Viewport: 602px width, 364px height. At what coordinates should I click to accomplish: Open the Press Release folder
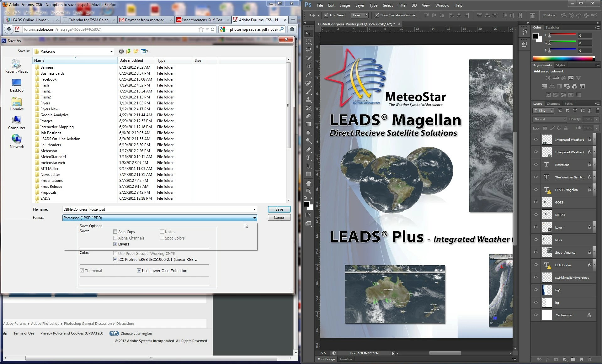coord(51,186)
